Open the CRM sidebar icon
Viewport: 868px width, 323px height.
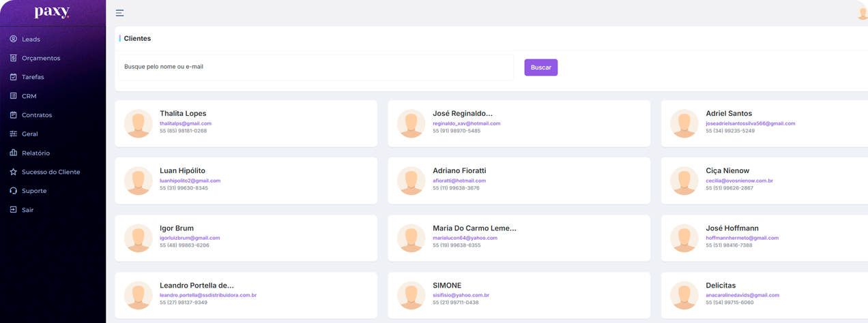[13, 96]
